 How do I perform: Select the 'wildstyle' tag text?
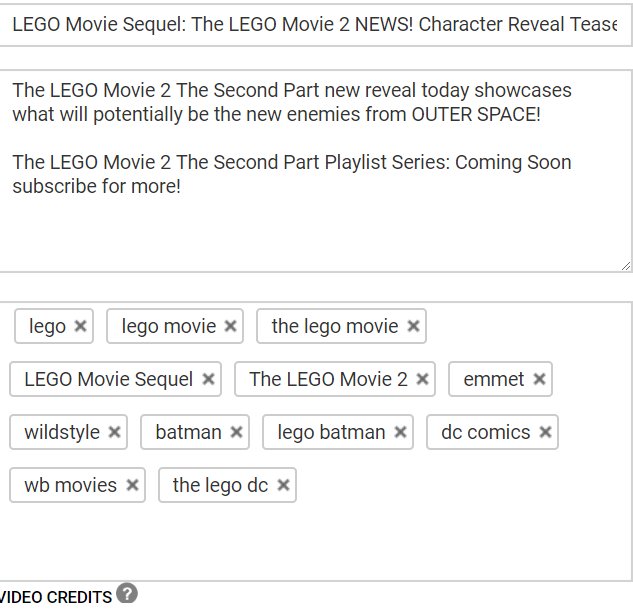[x=62, y=432]
